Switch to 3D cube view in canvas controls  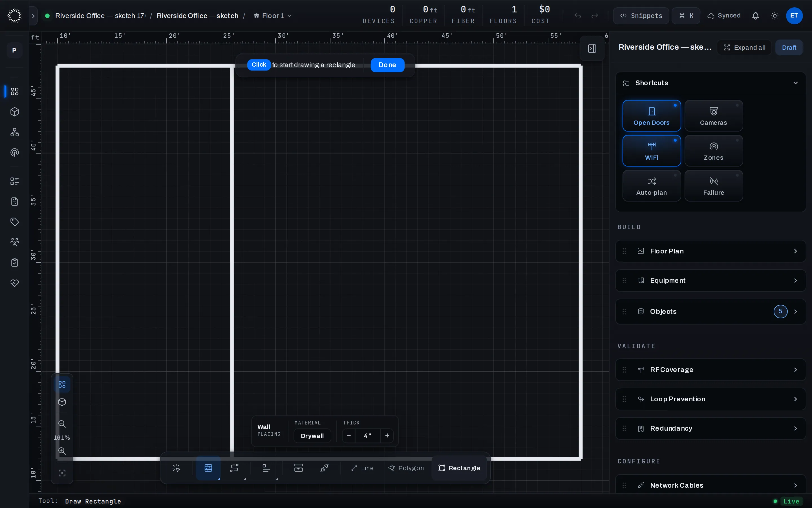[x=62, y=402]
